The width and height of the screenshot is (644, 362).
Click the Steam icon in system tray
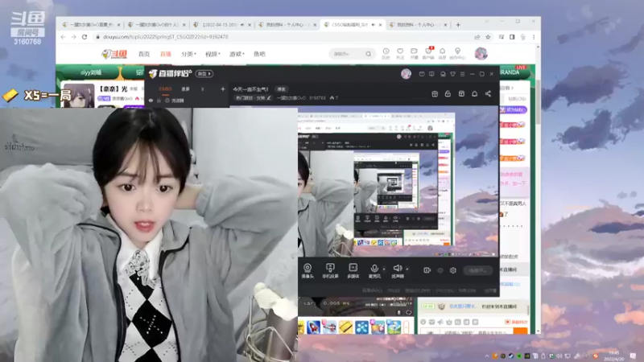[511, 356]
